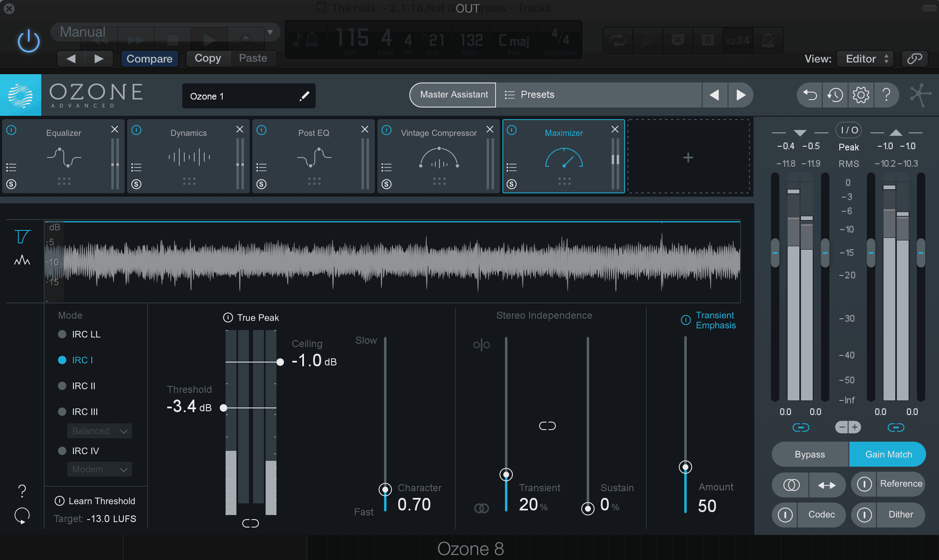Remove the Vintage Compressor module

pos(490,130)
